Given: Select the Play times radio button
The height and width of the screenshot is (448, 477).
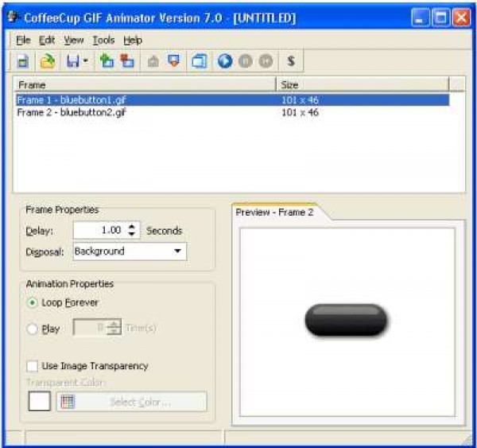Looking at the screenshot, I should [32, 329].
